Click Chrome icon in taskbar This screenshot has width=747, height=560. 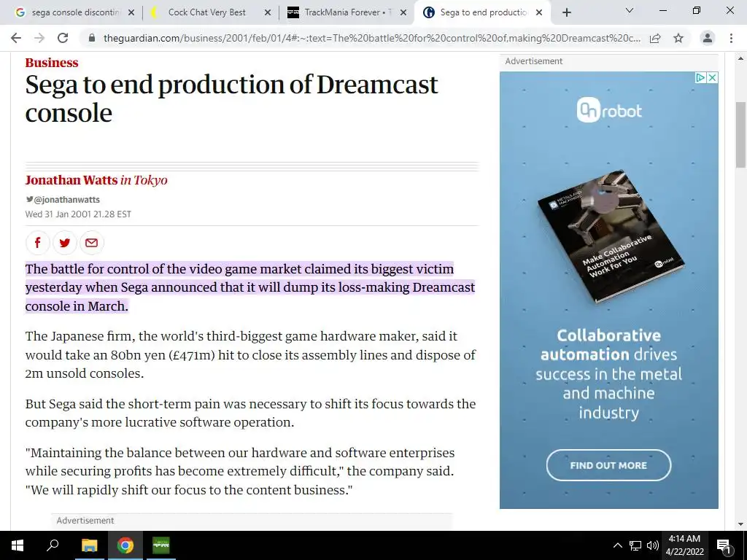125,545
